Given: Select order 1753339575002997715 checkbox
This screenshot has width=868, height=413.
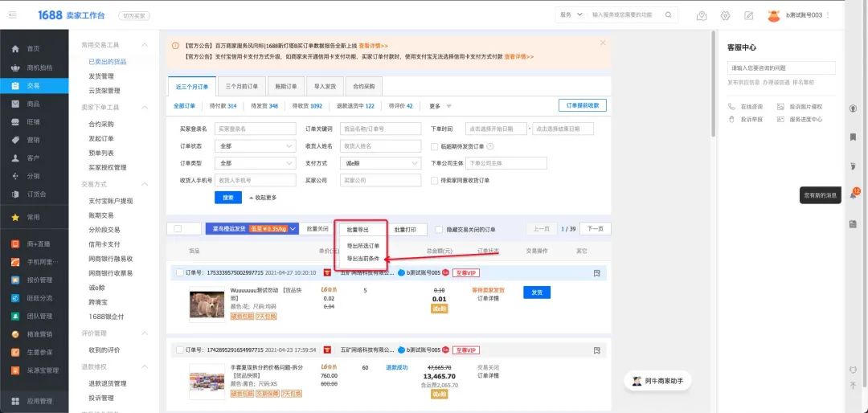Looking at the screenshot, I should [x=180, y=272].
